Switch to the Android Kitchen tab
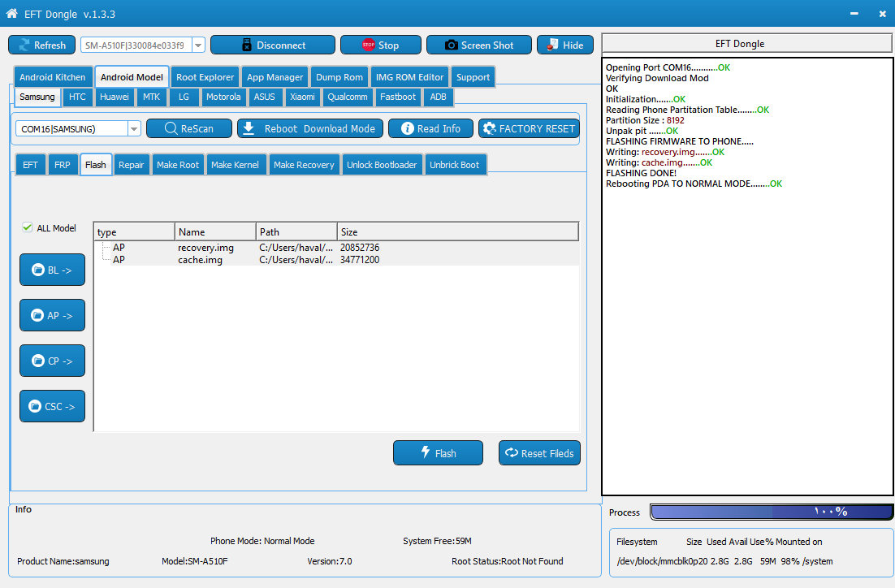This screenshot has width=895, height=588. click(53, 77)
